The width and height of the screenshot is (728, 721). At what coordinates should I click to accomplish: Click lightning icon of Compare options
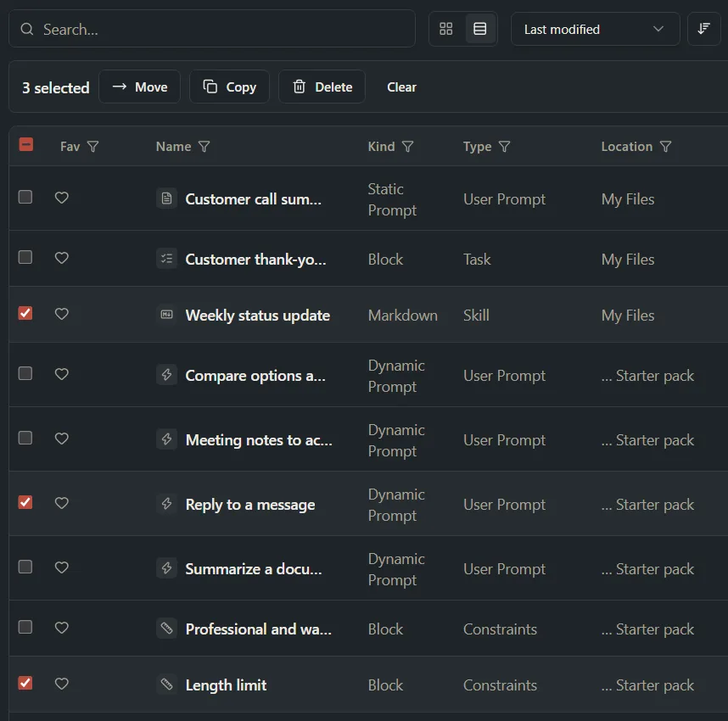(x=166, y=375)
